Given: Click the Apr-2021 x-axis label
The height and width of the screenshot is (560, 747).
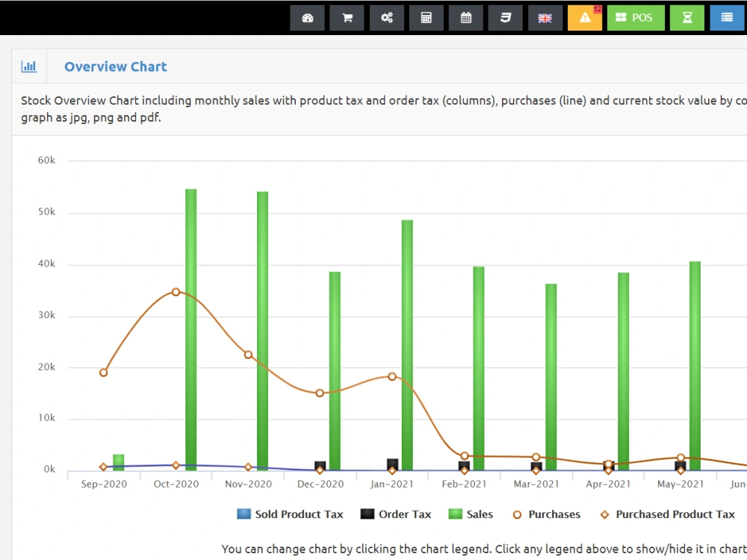Looking at the screenshot, I should pos(608,485).
